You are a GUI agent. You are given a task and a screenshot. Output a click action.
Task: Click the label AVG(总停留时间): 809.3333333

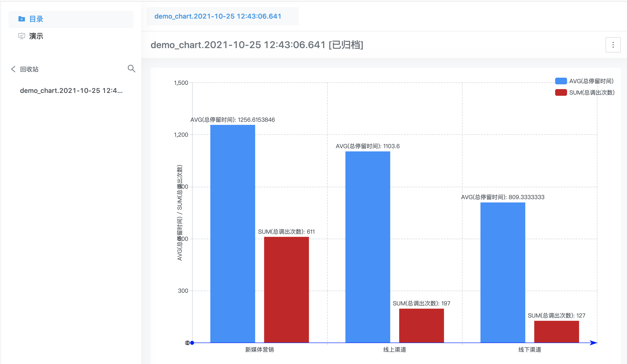coord(503,197)
